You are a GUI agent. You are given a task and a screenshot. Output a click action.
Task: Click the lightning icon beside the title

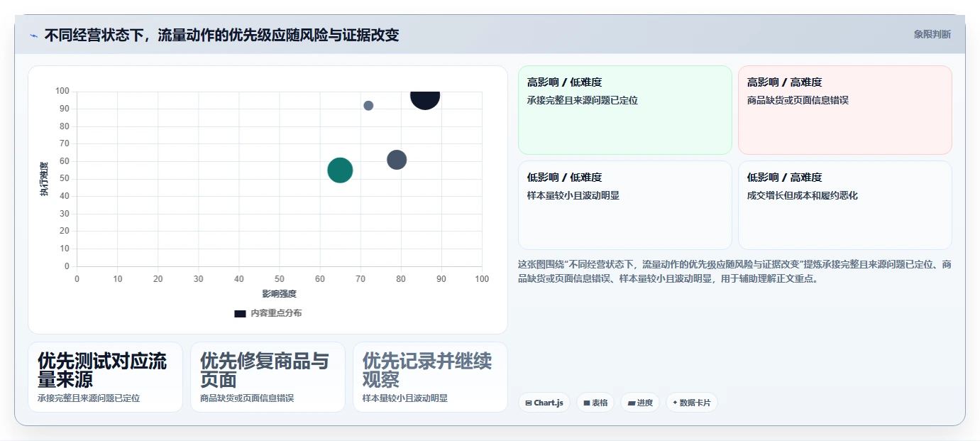pyautogui.click(x=33, y=35)
